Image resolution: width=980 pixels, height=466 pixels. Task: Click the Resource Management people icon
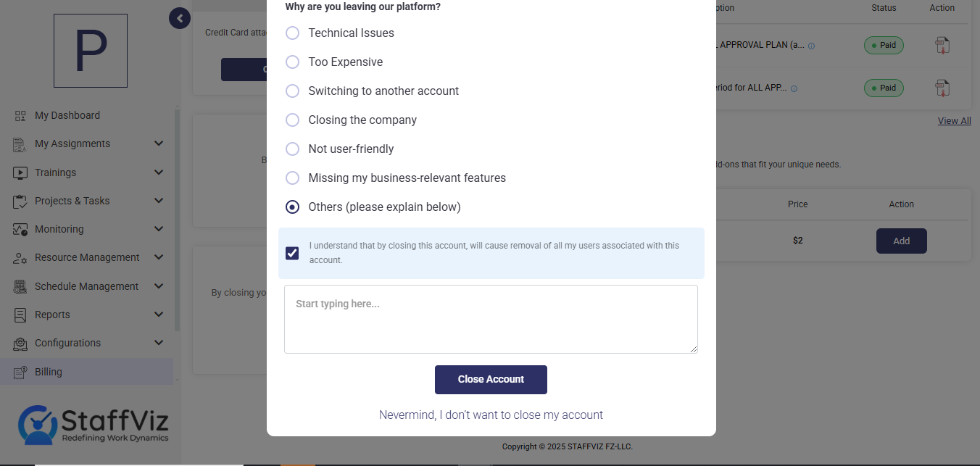pyautogui.click(x=20, y=257)
